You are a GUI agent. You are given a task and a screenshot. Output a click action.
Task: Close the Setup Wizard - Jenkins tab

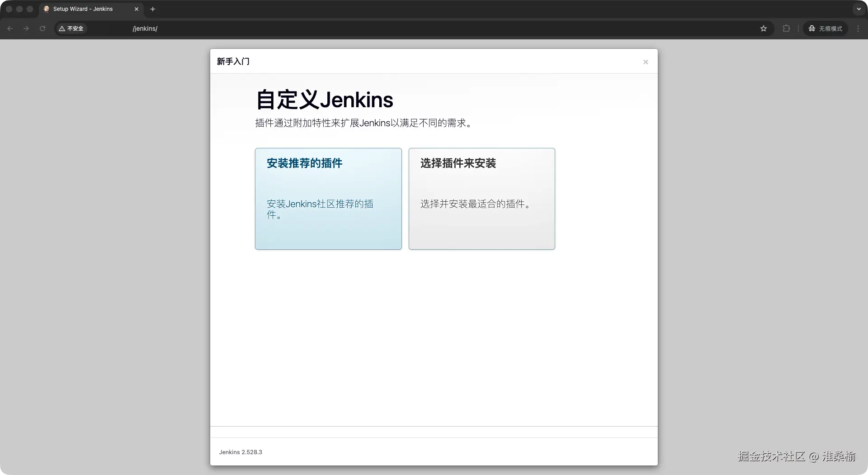pos(137,9)
